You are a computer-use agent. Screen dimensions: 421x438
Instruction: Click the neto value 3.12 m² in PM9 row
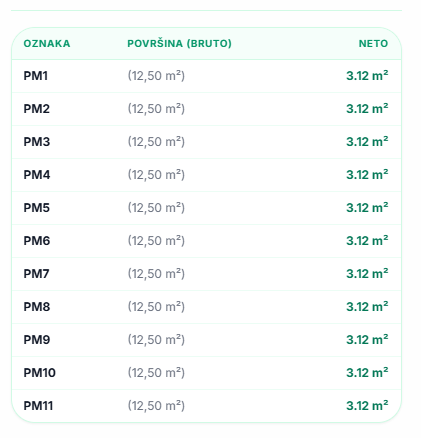(x=367, y=340)
